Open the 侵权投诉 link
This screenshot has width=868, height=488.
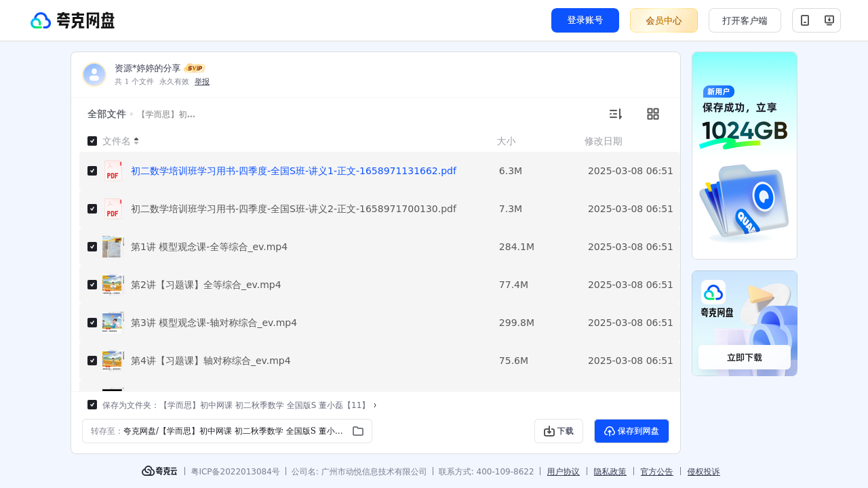704,472
